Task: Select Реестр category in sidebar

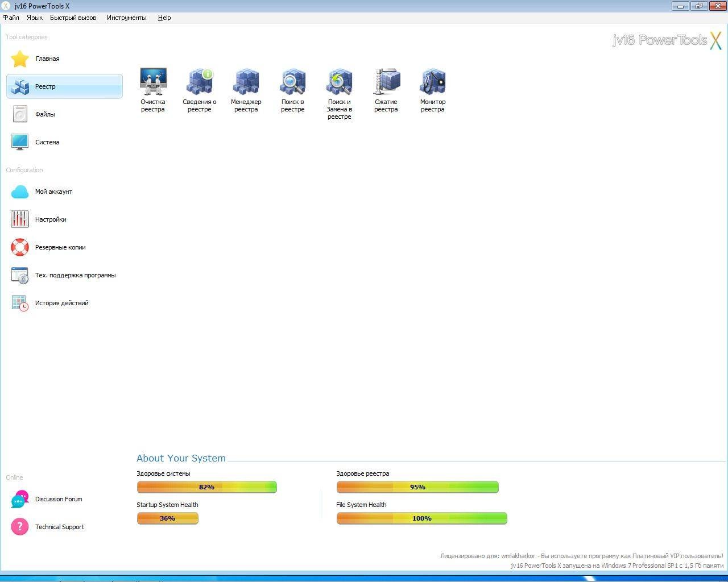Action: click(64, 86)
